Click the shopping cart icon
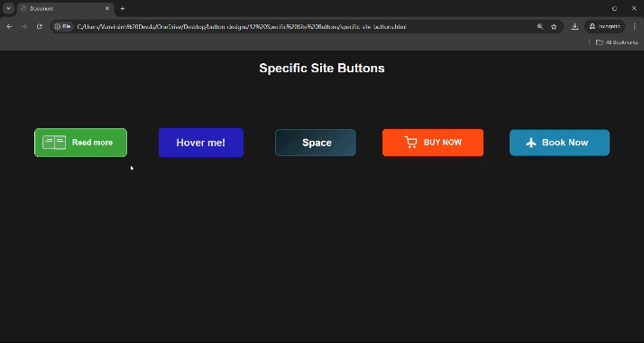 pyautogui.click(x=410, y=142)
